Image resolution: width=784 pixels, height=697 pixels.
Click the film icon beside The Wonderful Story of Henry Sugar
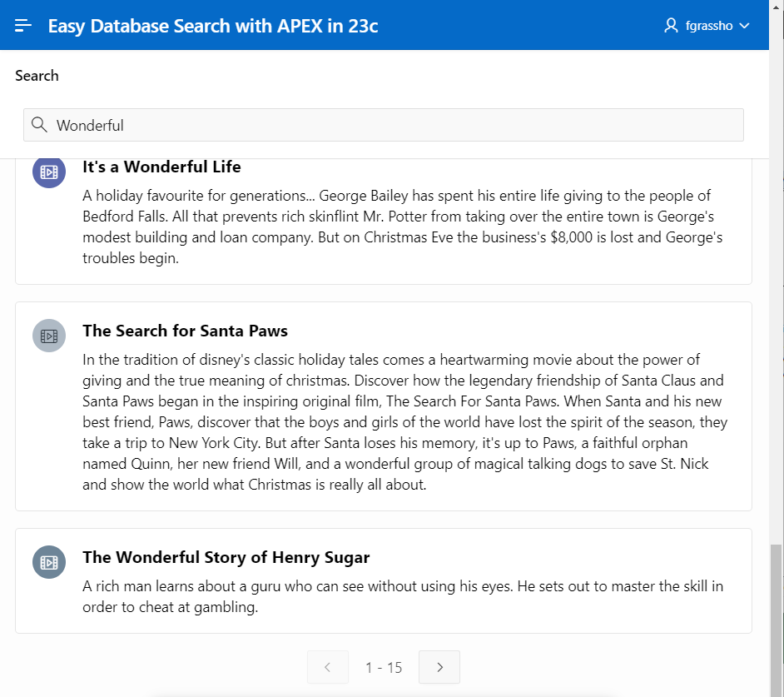49,562
